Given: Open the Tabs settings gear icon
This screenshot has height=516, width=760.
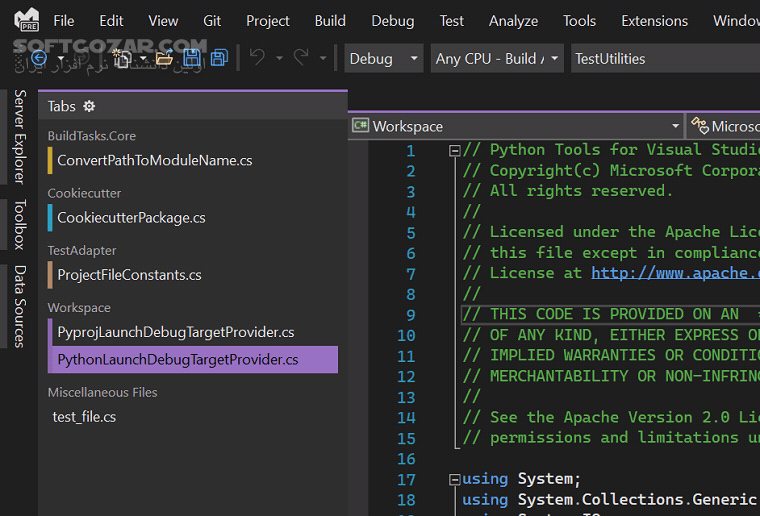Looking at the screenshot, I should tap(89, 106).
